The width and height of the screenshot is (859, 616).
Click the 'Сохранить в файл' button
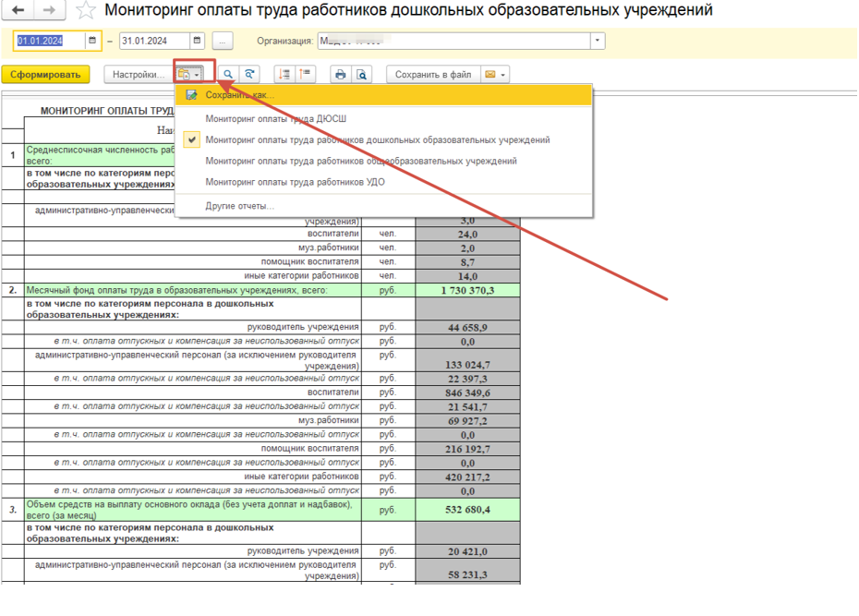(432, 75)
